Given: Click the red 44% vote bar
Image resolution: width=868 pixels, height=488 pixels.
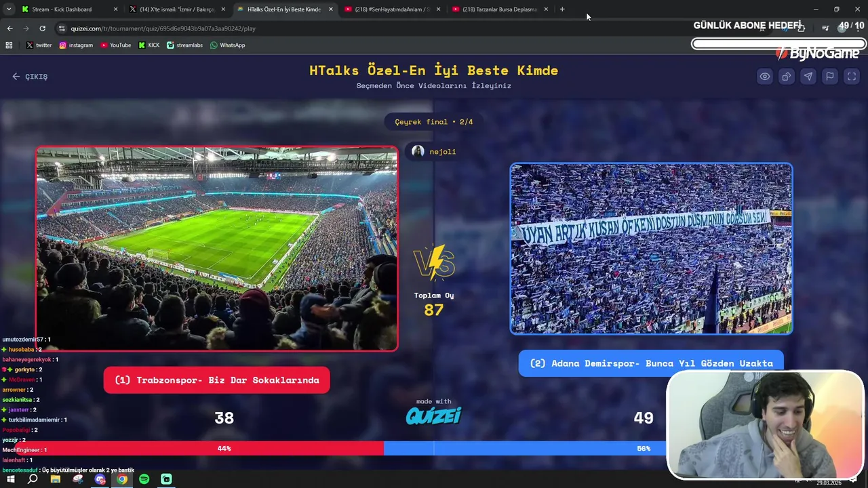Looking at the screenshot, I should [192, 448].
